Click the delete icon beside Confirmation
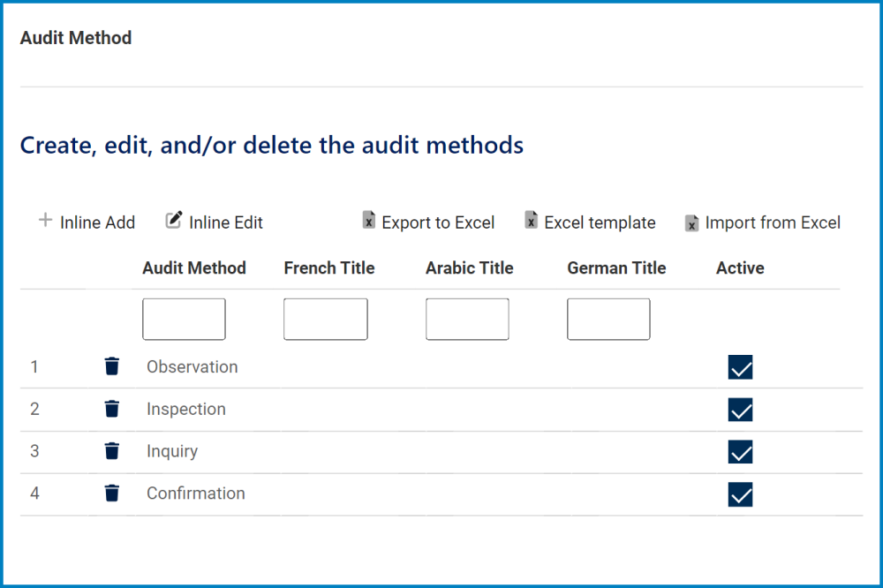This screenshot has width=883, height=588. 111,493
